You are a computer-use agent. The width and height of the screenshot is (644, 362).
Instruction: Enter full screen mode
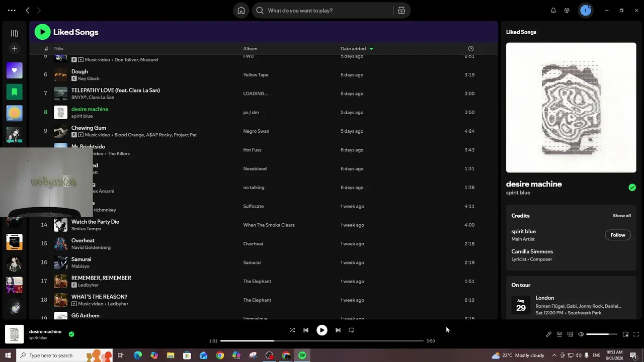pyautogui.click(x=636, y=334)
